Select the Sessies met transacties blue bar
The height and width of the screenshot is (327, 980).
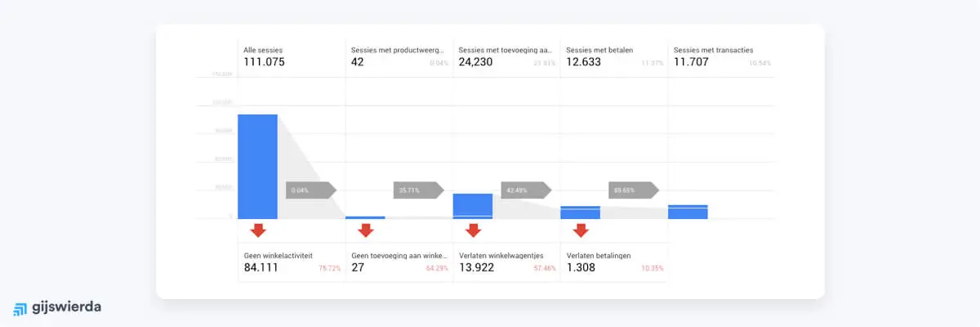688,212
